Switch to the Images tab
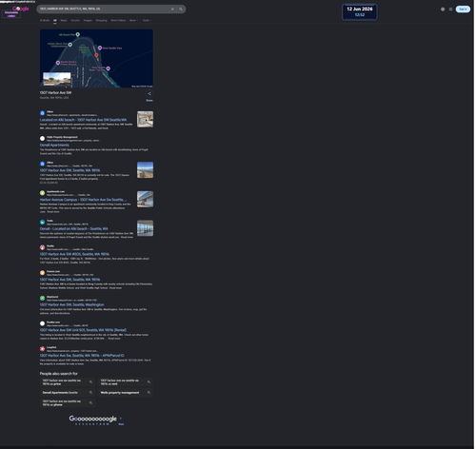The height and width of the screenshot is (449, 476). point(88,20)
